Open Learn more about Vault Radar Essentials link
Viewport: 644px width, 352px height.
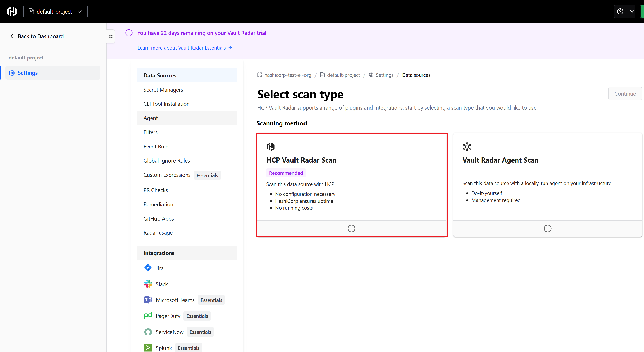[181, 48]
